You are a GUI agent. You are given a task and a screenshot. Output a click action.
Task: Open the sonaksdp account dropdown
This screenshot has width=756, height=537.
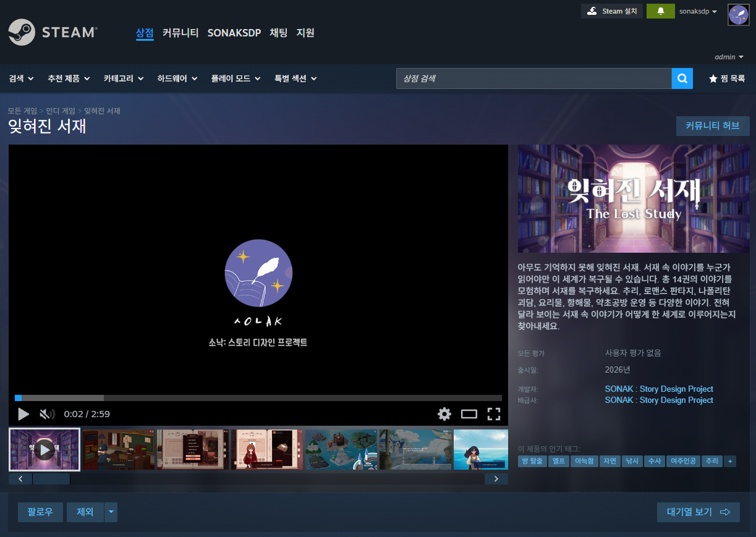click(x=698, y=11)
